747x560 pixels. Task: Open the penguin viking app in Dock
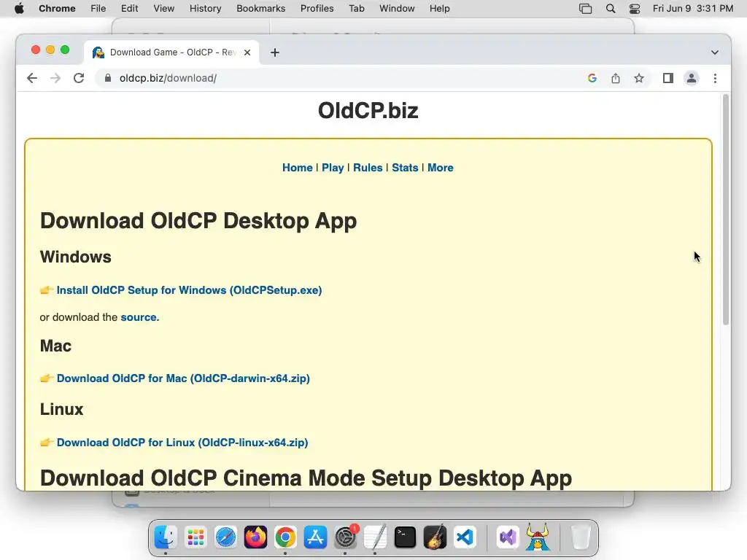pos(538,537)
